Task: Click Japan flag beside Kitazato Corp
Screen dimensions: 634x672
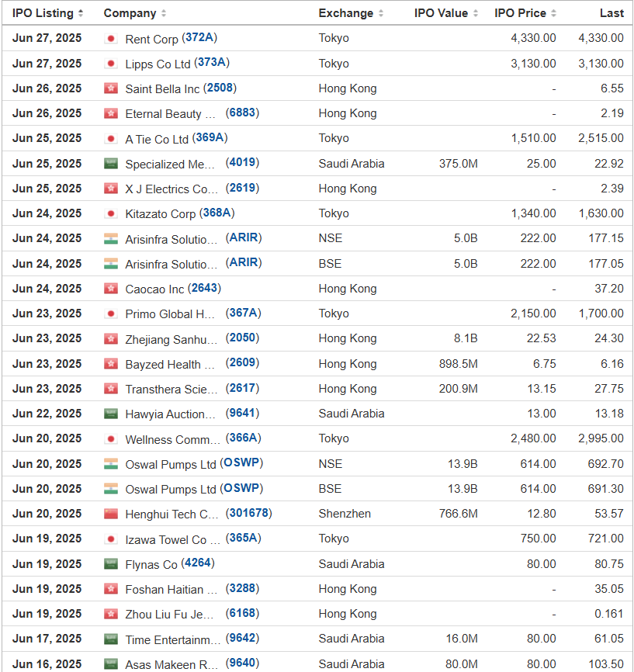Action: pyautogui.click(x=111, y=213)
